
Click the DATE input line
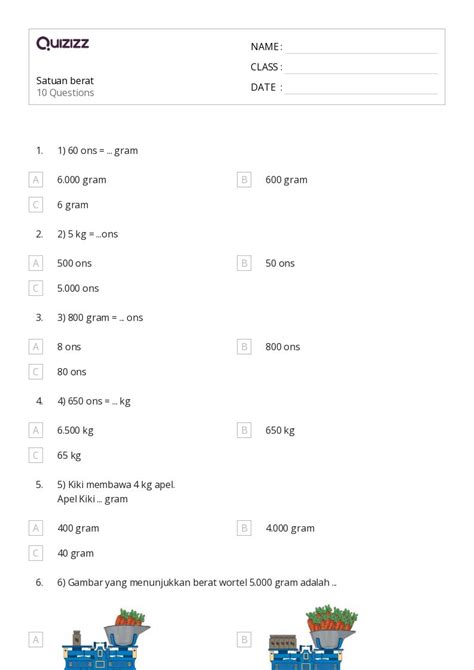pos(361,88)
